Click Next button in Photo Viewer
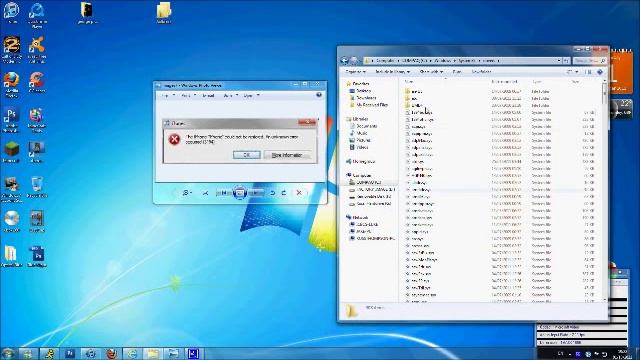Viewport: 640px width, 360px height. point(256,193)
